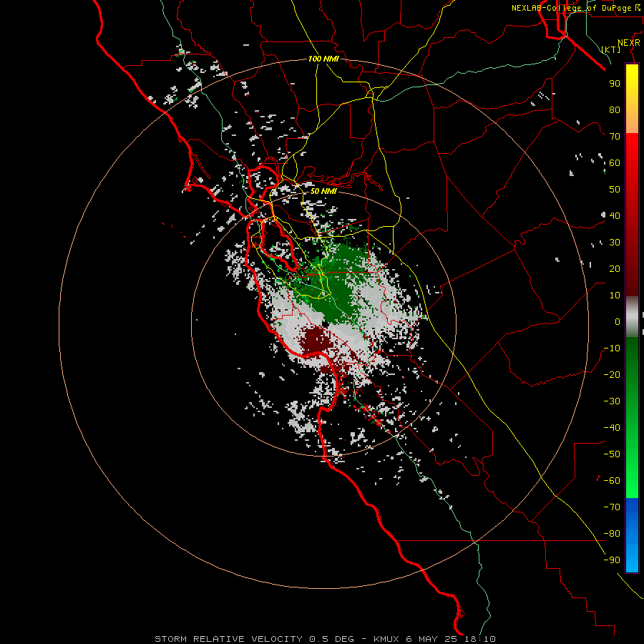Click the "NEXR" text above the legend
This screenshot has width=644, height=644.
tap(629, 43)
